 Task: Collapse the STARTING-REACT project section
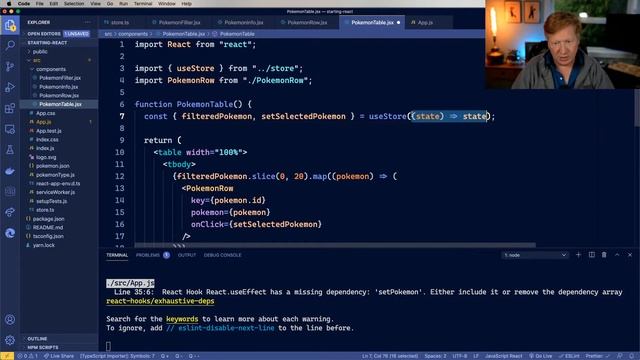47,42
